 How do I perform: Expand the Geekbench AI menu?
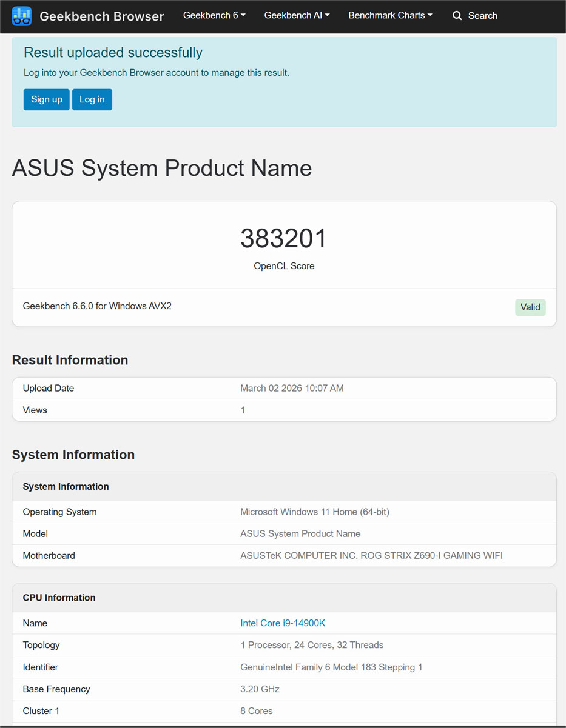[297, 16]
